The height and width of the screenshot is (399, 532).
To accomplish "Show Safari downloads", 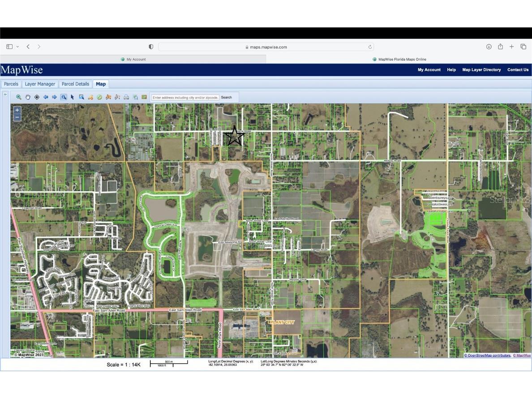I will [489, 47].
